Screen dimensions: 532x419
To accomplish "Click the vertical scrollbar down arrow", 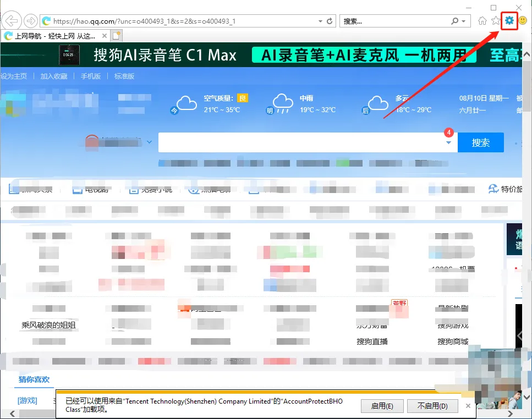I will coord(526,397).
